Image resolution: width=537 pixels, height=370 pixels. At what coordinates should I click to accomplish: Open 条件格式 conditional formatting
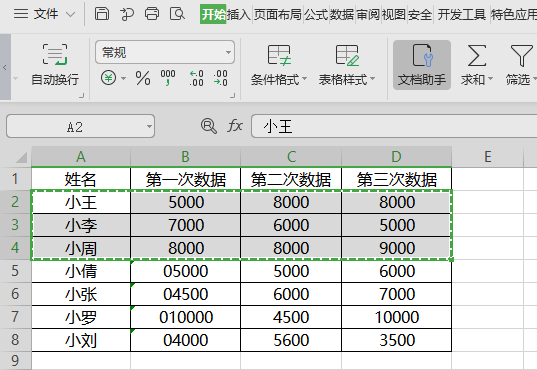(x=279, y=64)
